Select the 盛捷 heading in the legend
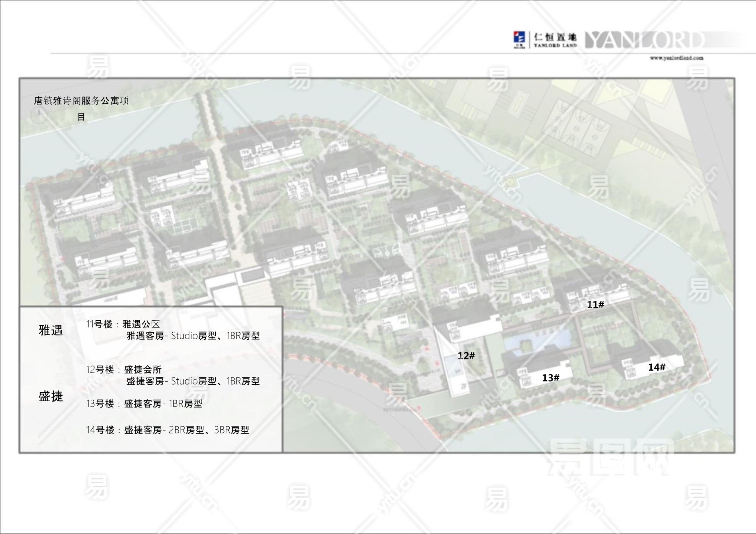This screenshot has height=534, width=756. (51, 396)
